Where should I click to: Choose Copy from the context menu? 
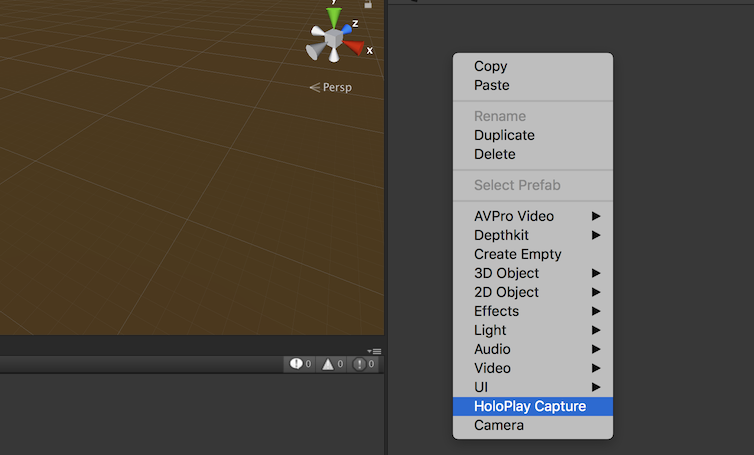[533, 66]
